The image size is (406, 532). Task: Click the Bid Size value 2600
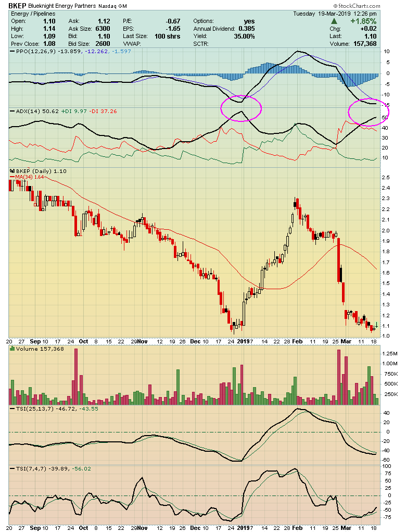click(103, 44)
